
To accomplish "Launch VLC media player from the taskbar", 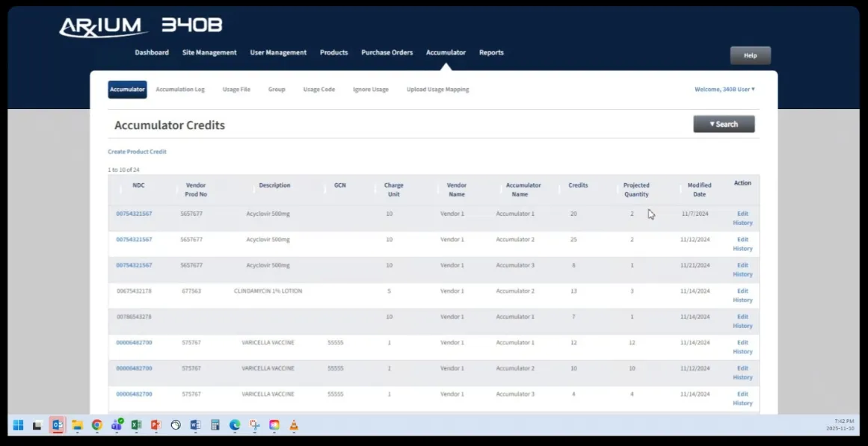I will pos(294,425).
